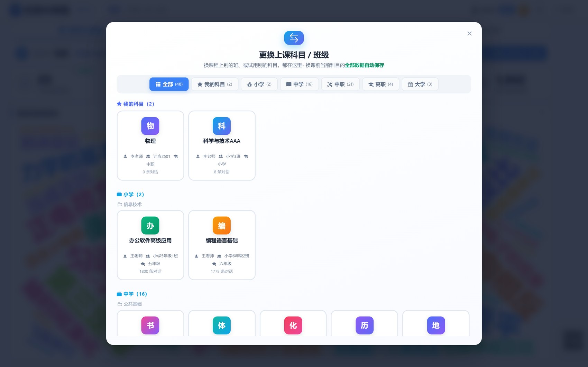Click the red 化 subject icon
The width and height of the screenshot is (588, 367).
293,325
